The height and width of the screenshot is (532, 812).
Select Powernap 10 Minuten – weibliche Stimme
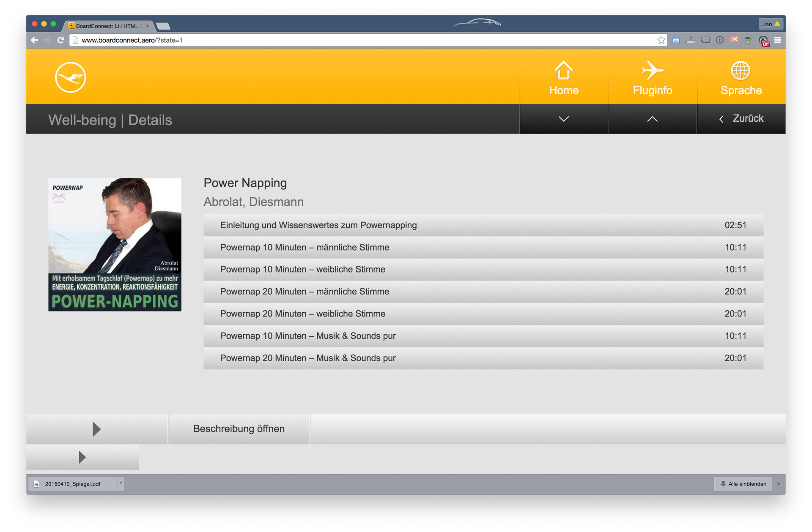click(x=483, y=270)
